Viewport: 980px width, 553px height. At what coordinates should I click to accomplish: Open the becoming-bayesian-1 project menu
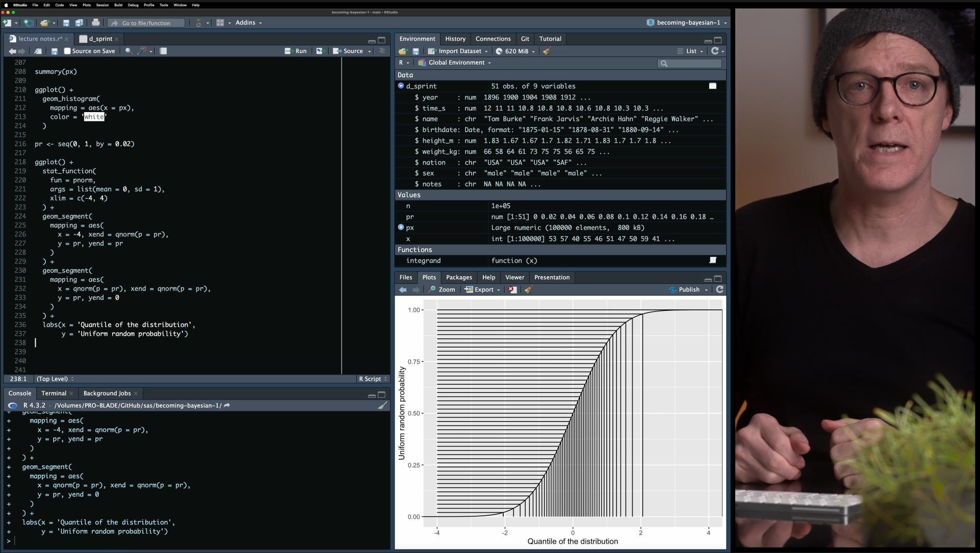pos(687,22)
